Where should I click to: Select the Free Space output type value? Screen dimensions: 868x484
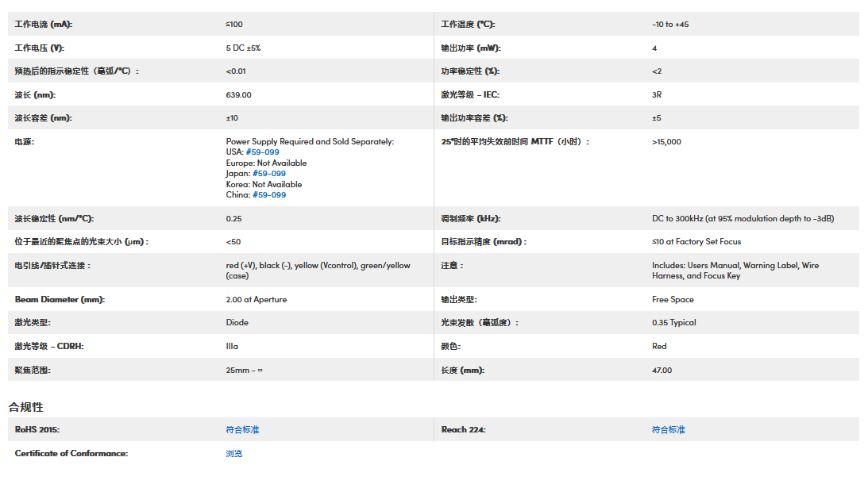click(673, 300)
